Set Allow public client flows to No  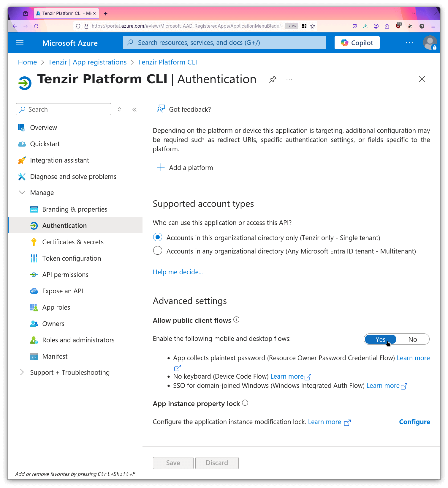(x=412, y=339)
